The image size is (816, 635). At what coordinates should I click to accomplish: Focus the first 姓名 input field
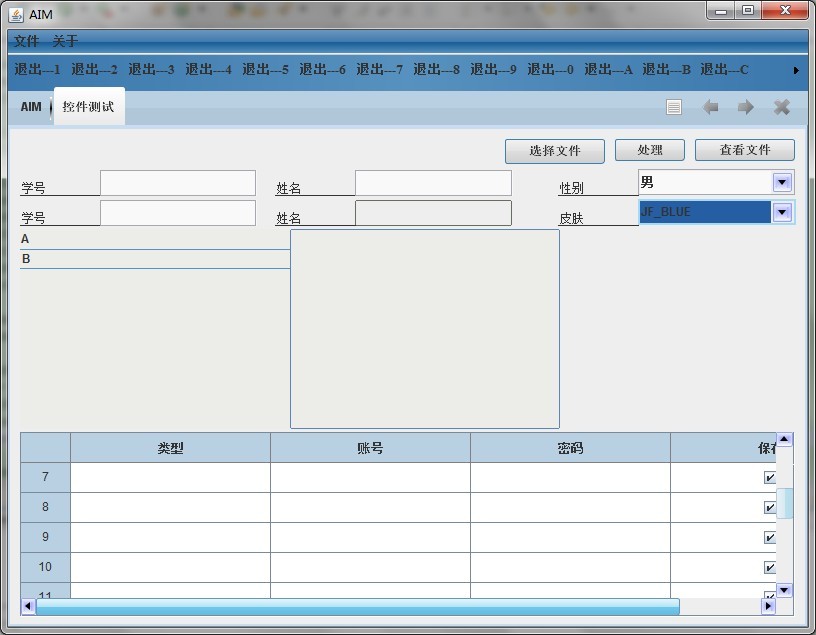[x=434, y=183]
